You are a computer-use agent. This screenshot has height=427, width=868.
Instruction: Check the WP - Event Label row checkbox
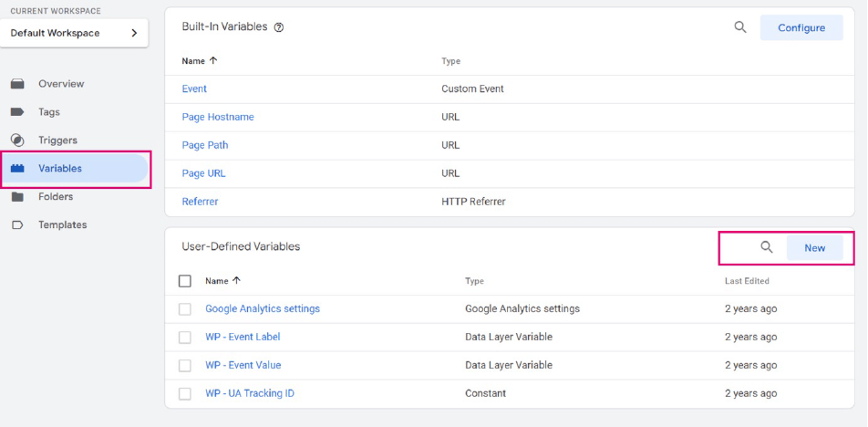(x=185, y=338)
